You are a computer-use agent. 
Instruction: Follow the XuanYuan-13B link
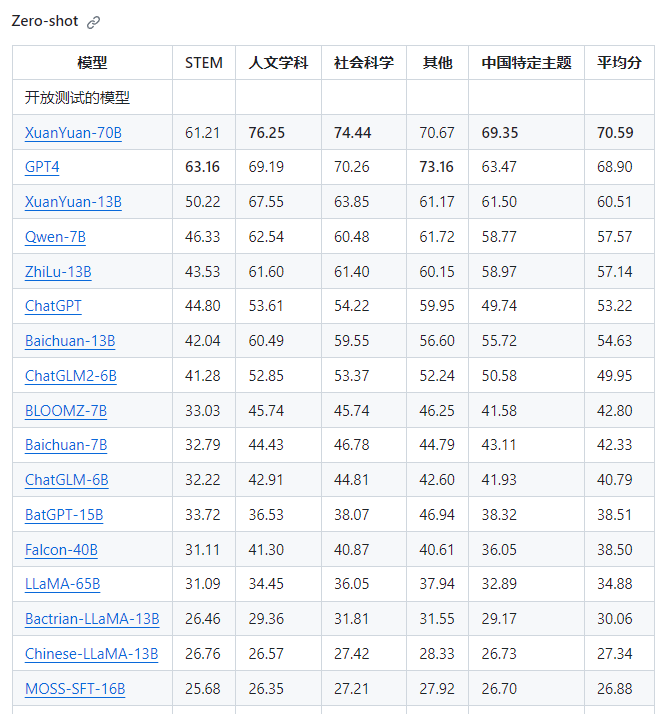73,202
